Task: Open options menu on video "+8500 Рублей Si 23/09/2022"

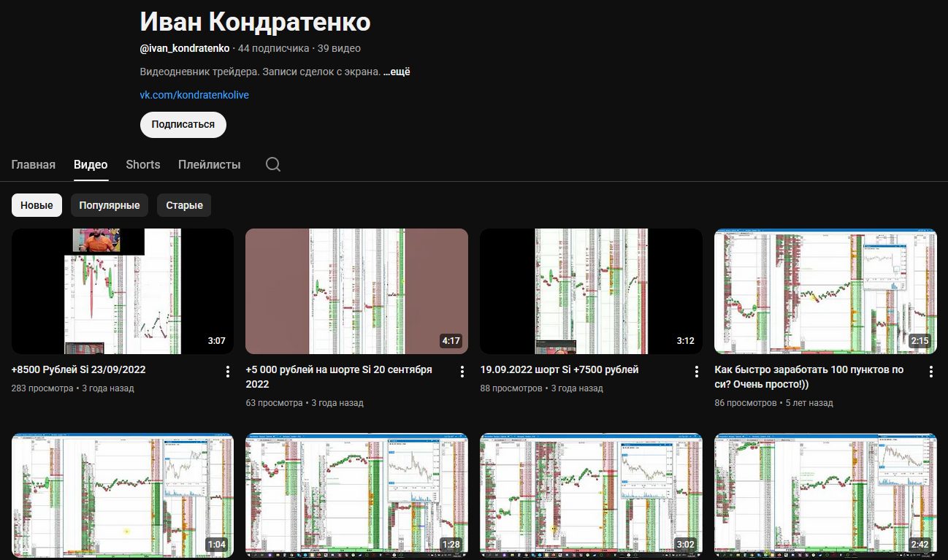Action: [227, 371]
